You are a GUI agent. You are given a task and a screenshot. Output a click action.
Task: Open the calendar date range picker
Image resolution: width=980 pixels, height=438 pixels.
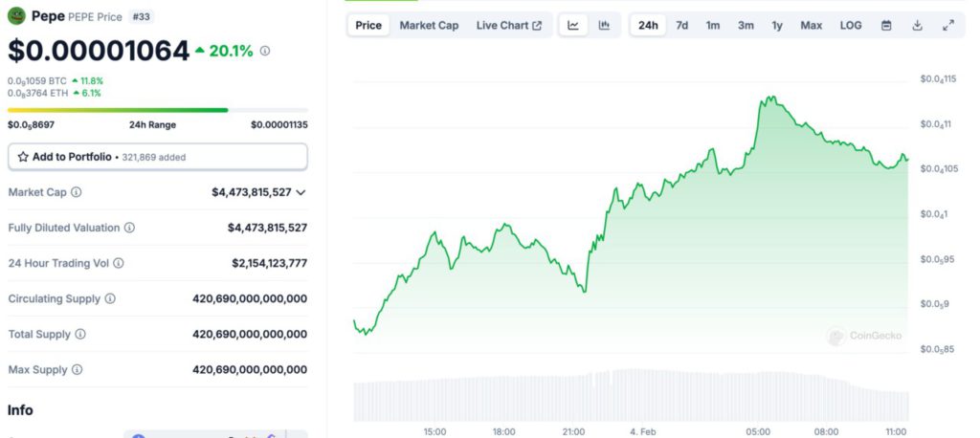click(x=886, y=26)
